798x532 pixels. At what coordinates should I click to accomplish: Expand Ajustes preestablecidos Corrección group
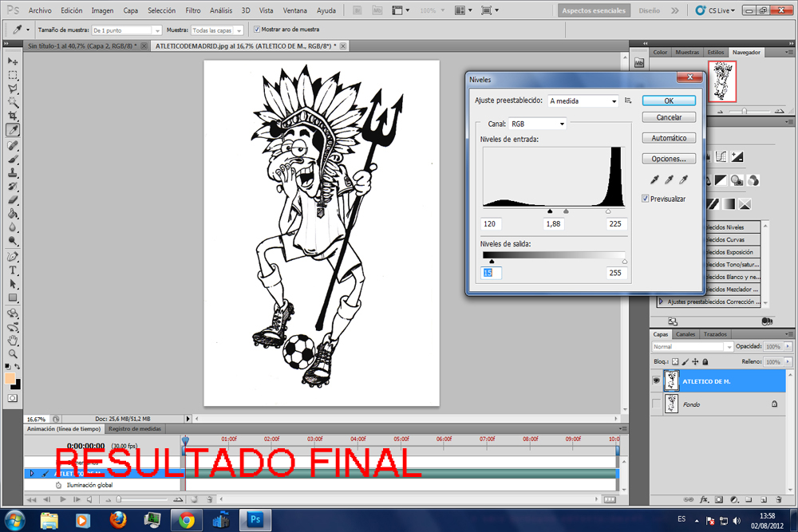point(661,301)
